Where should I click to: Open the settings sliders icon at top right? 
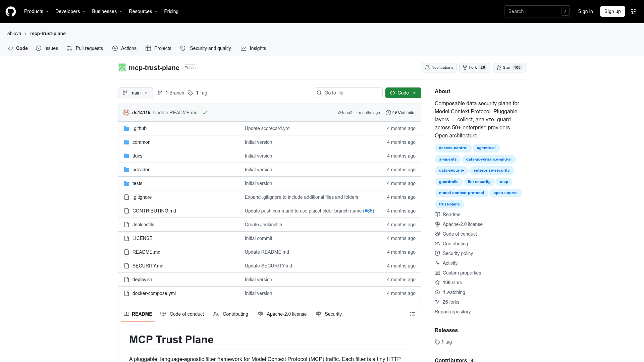tap(633, 11)
